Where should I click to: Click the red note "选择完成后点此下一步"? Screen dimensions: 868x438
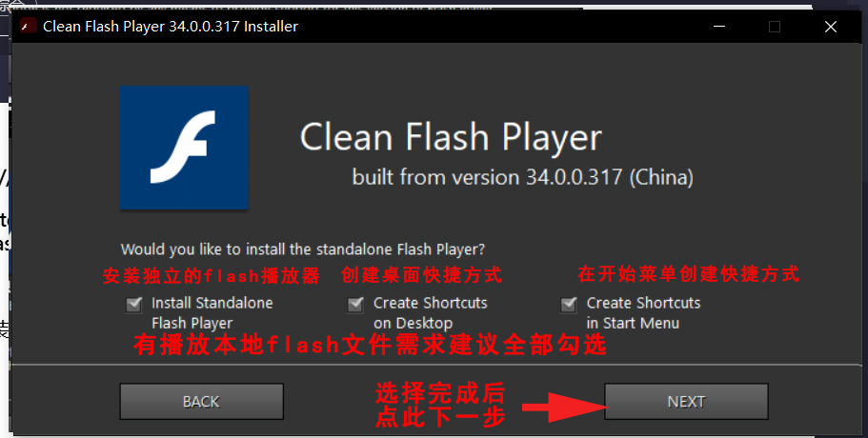click(440, 406)
